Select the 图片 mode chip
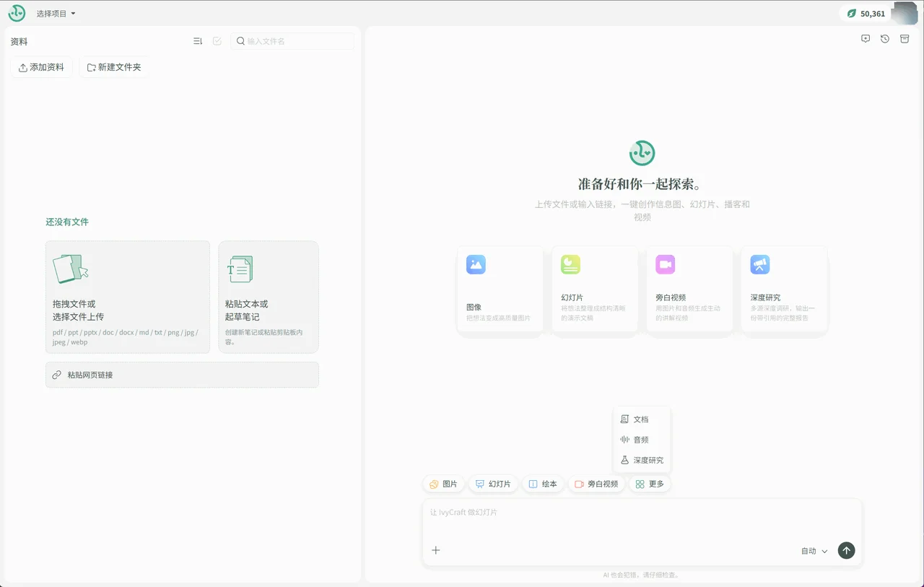This screenshot has width=924, height=587. click(x=443, y=484)
